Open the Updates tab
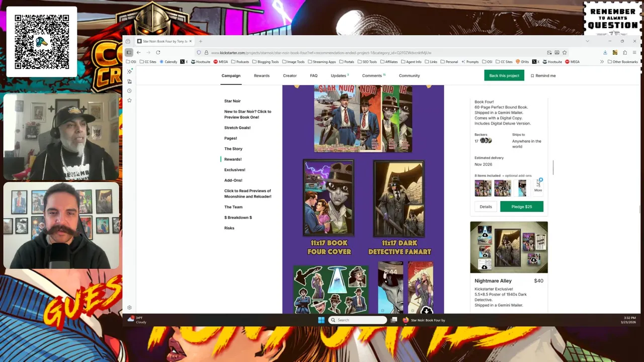This screenshot has width=644, height=362. pyautogui.click(x=339, y=75)
